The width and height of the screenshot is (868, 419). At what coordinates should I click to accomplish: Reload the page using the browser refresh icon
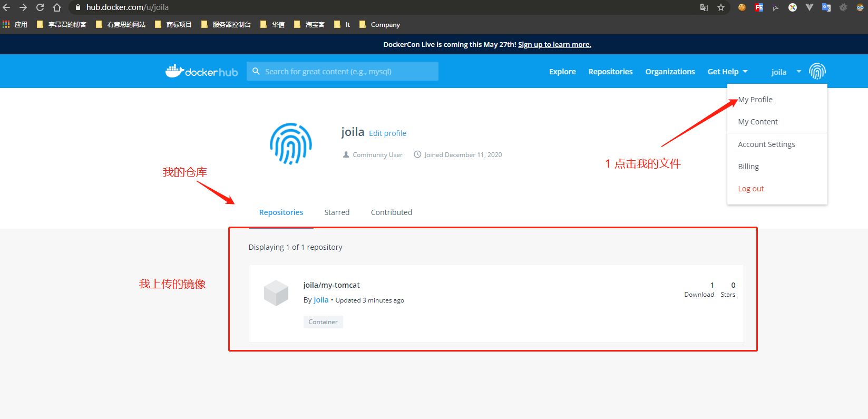tap(40, 7)
